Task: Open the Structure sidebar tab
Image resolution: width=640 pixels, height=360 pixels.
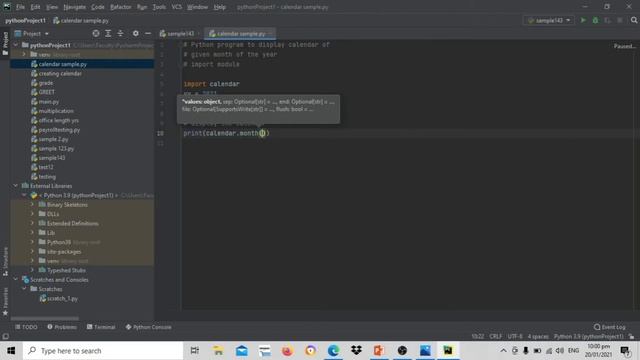Action: (x=5, y=262)
